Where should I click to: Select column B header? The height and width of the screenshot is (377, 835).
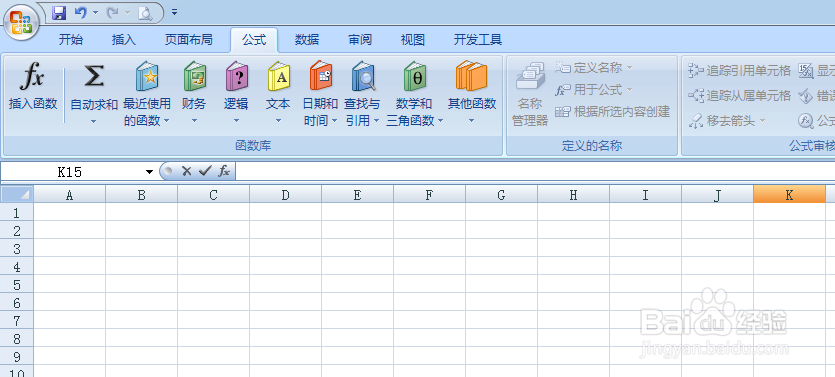pyautogui.click(x=141, y=194)
